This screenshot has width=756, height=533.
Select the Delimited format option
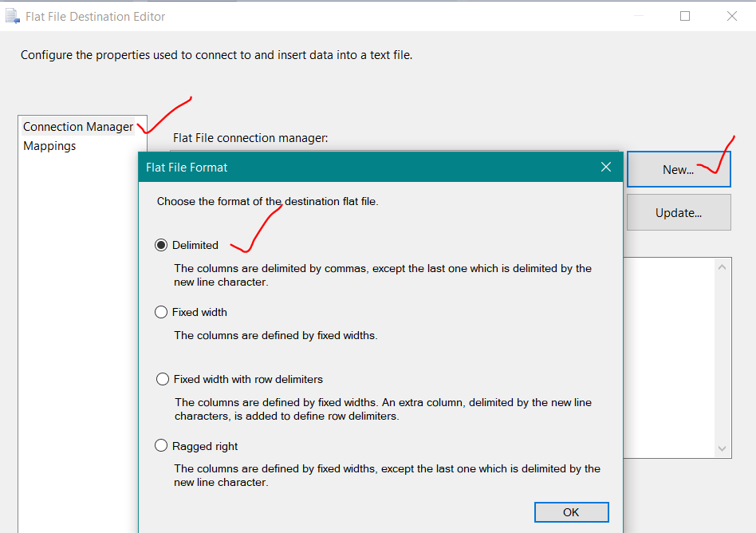161,244
